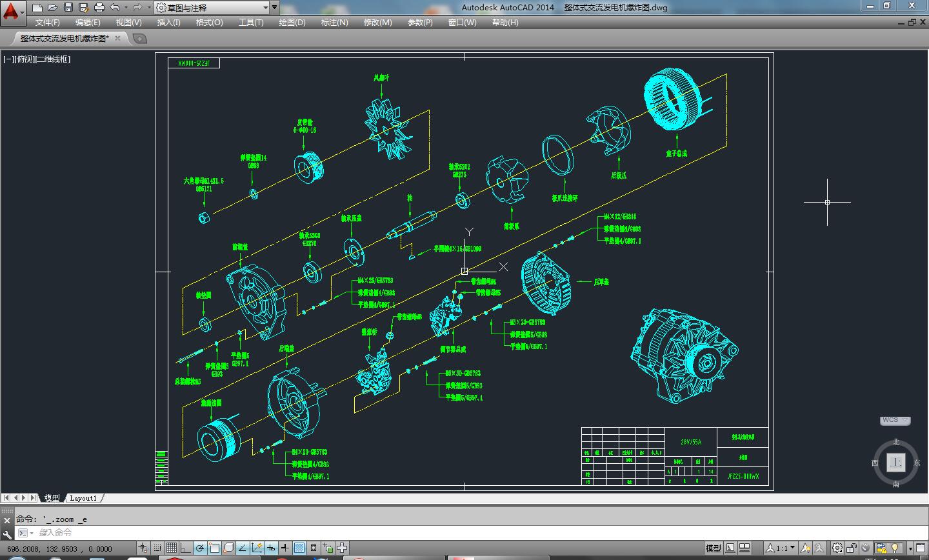The width and height of the screenshot is (929, 560).
Task: Click 西 on the ViewCube compass
Action: [875, 463]
